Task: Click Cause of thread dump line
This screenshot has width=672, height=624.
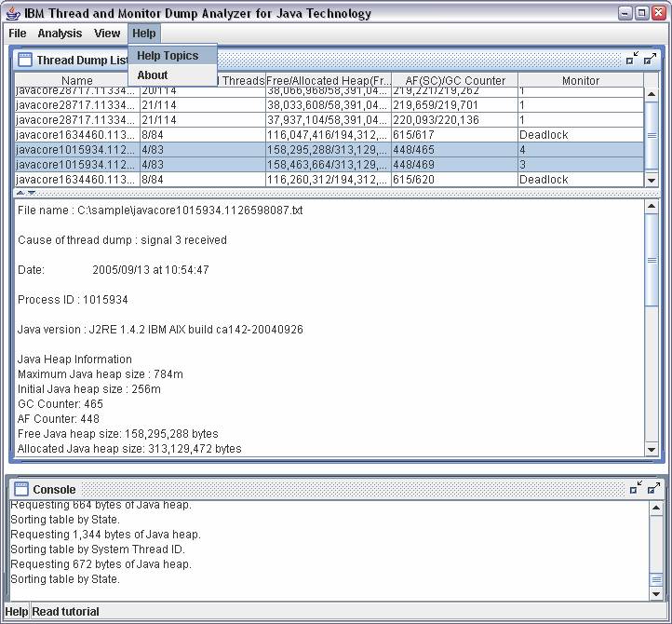Action: pos(122,240)
